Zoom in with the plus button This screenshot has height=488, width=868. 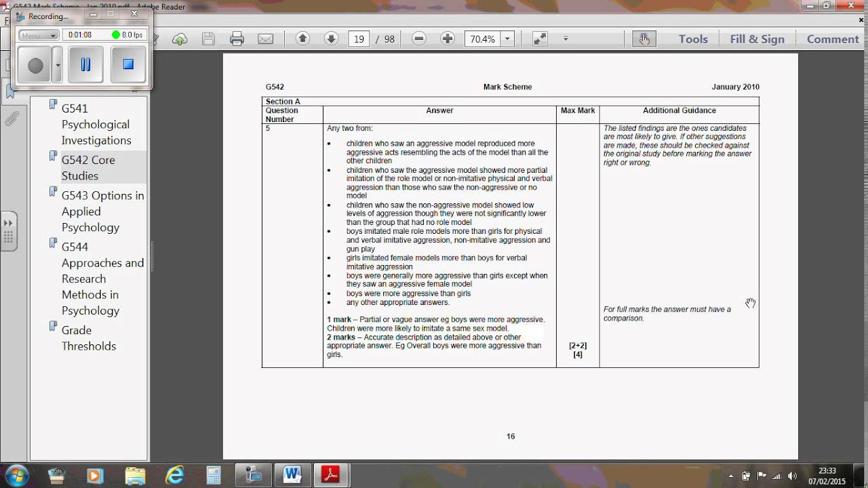[448, 39]
